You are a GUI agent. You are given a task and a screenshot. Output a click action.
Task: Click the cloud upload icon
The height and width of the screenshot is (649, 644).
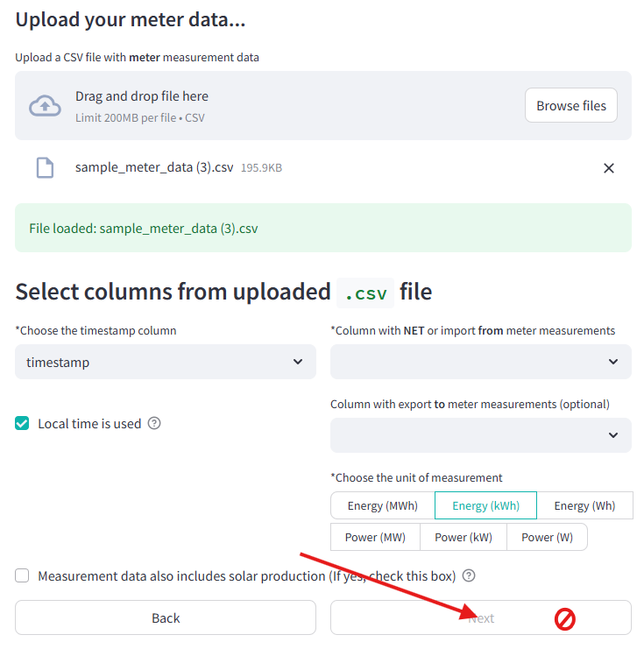(45, 106)
